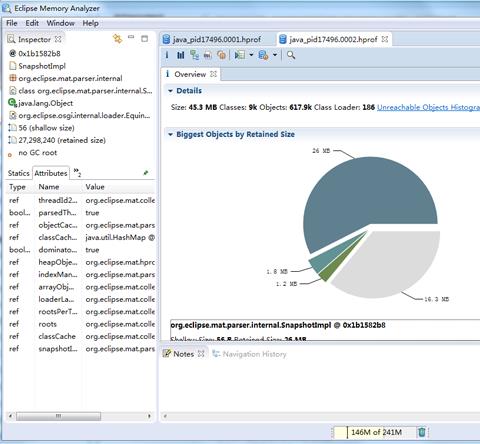480x444 pixels.
Task: Minimize the Inspector panel
Action: pos(131,37)
